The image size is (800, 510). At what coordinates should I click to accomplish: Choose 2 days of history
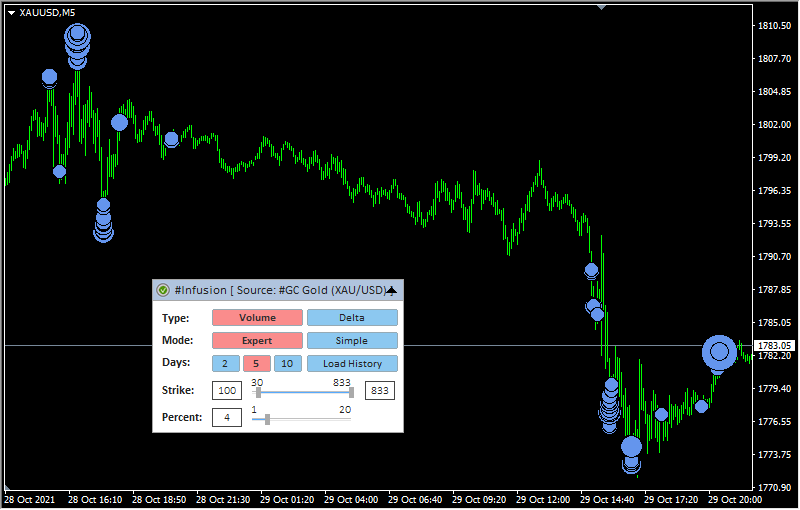click(x=224, y=364)
